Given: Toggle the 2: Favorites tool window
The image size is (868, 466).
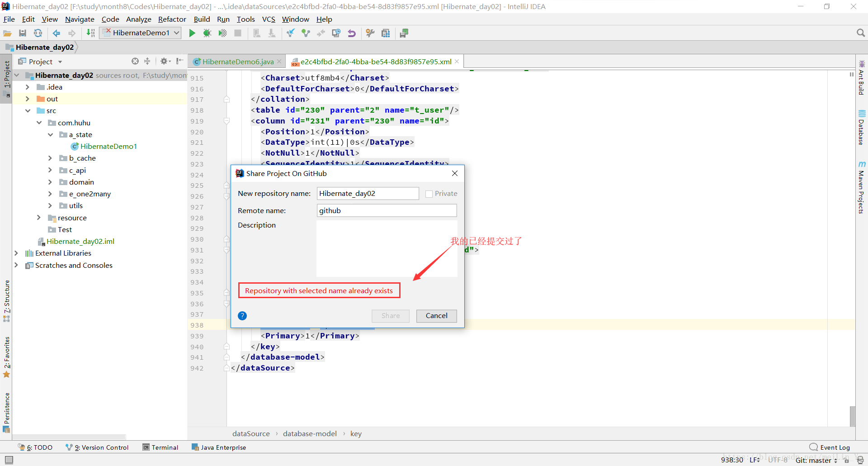Looking at the screenshot, I should 6,357.
